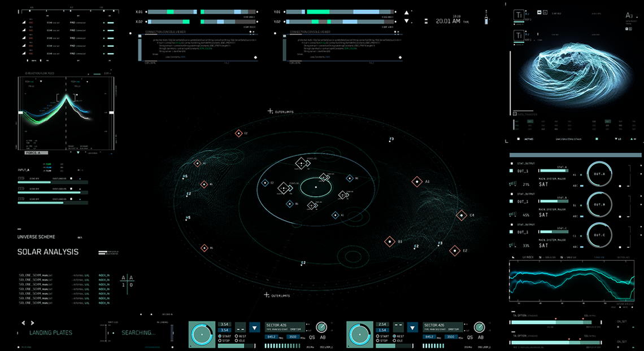Click the right arrow above LANDING PLATES
This screenshot has width=644, height=351.
coord(32,323)
